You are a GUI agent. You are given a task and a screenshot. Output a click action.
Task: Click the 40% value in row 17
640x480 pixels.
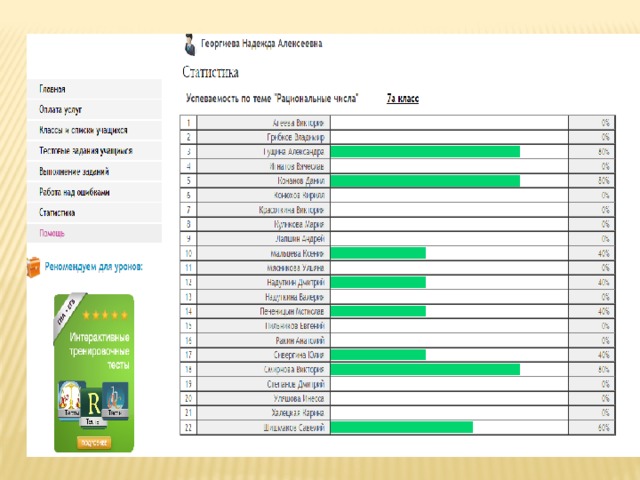[604, 355]
